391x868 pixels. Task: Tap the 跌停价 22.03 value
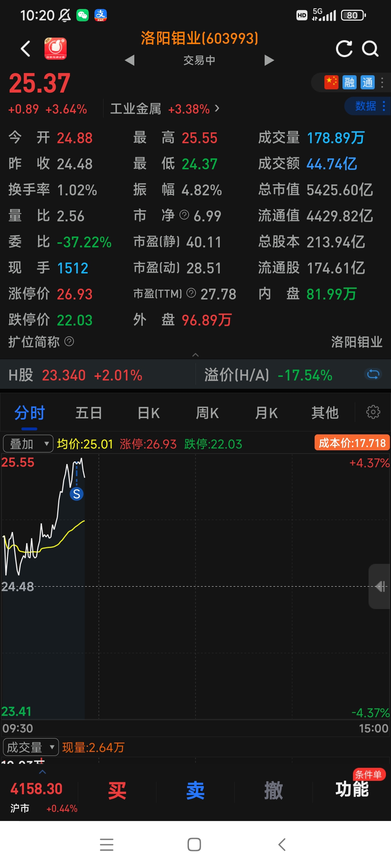[x=75, y=320]
